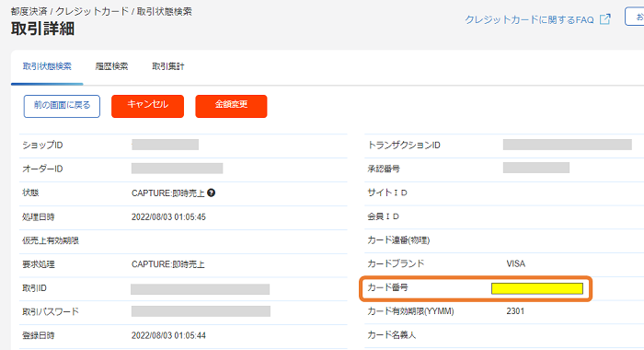Click the partially visible button at top right
This screenshot has width=644, height=350.
pyautogui.click(x=635, y=17)
